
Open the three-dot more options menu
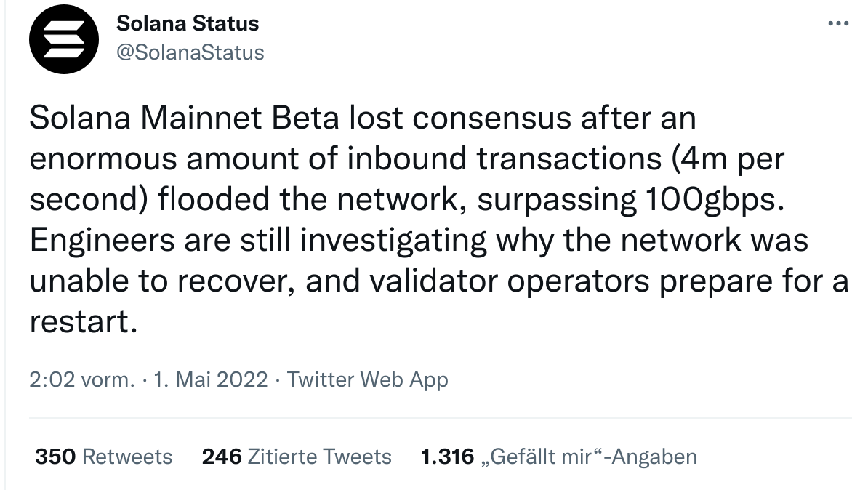click(x=838, y=23)
